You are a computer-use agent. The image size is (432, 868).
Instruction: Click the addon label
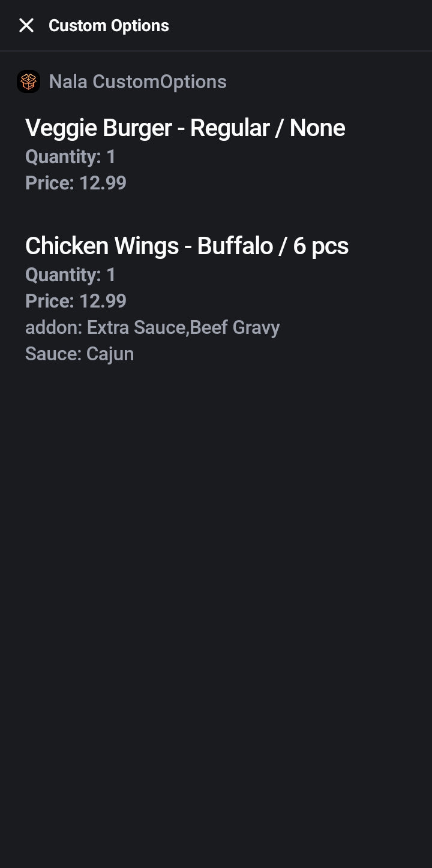point(53,327)
